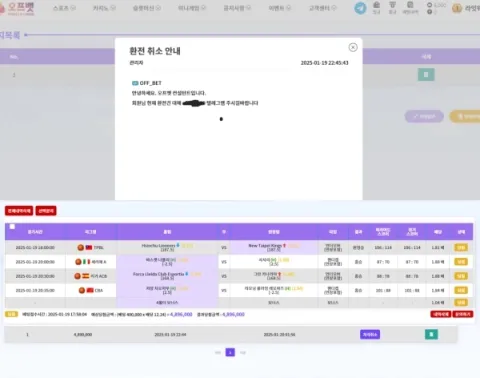The image size is (480, 378).
Task: Click the yellow button at right edge behind popup
Action: pos(465,116)
